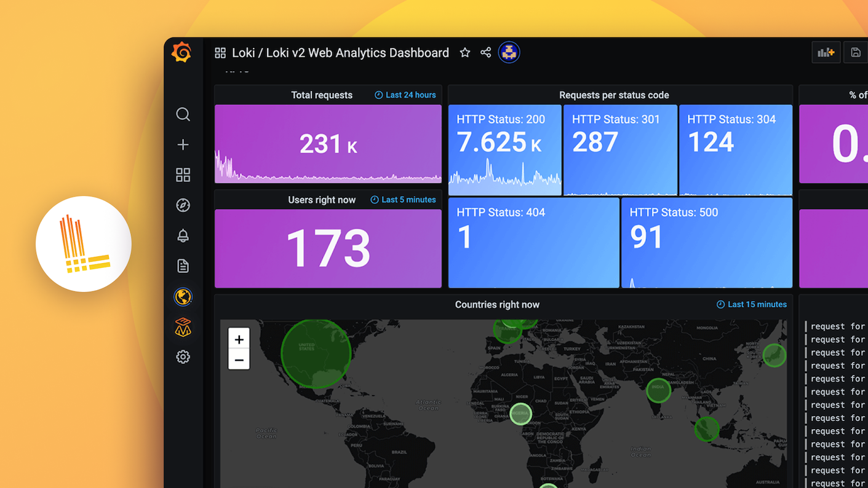Click the Last 24 hours time link
The width and height of the screenshot is (868, 488).
[x=405, y=95]
